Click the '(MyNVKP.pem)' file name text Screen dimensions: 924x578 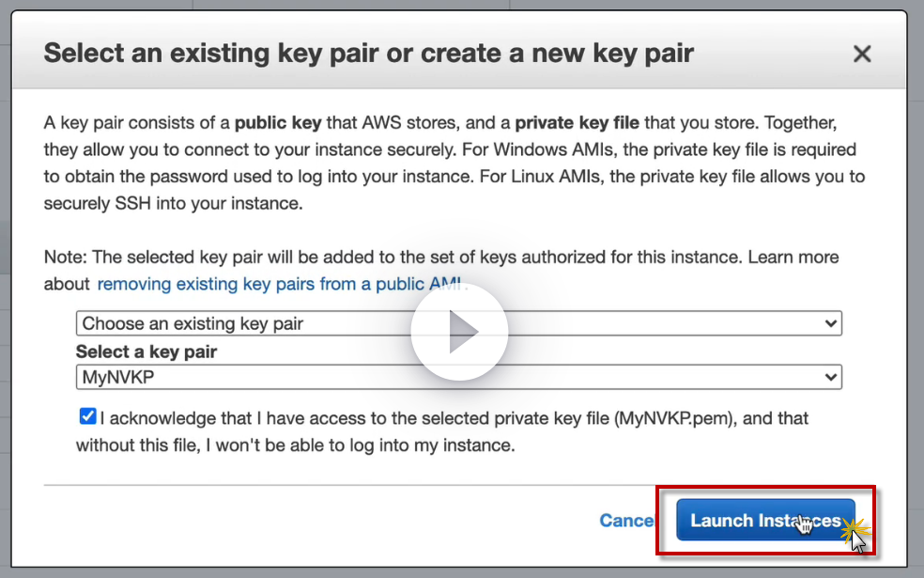672,418
